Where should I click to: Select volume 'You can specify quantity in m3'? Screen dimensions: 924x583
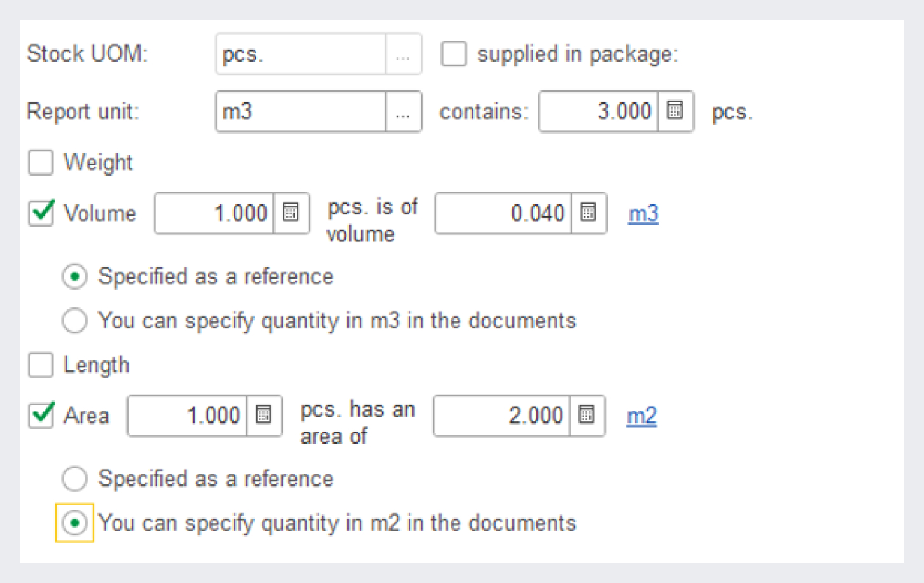[74, 321]
